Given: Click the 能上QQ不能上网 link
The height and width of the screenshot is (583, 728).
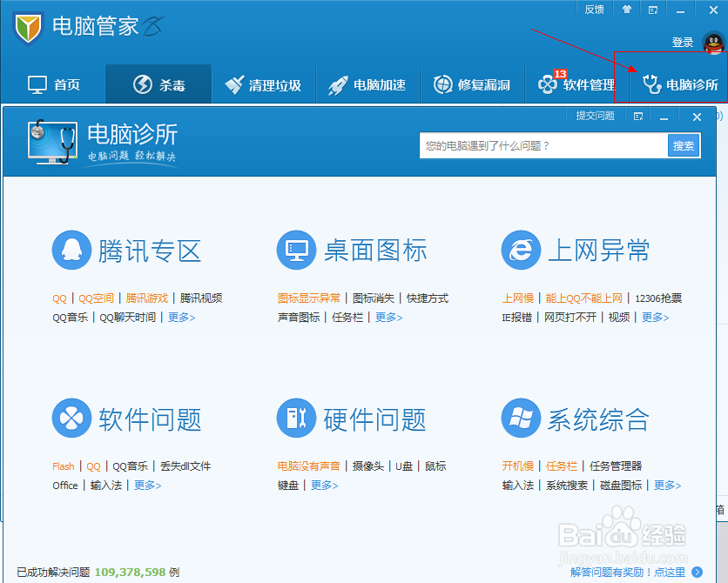Looking at the screenshot, I should [583, 298].
